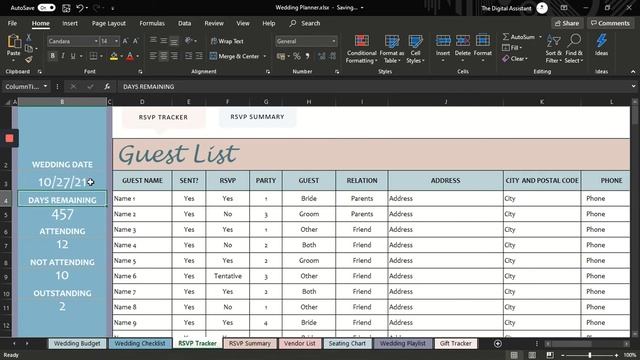Click AutoSum
This screenshot has height=360, width=640.
pos(519,37)
